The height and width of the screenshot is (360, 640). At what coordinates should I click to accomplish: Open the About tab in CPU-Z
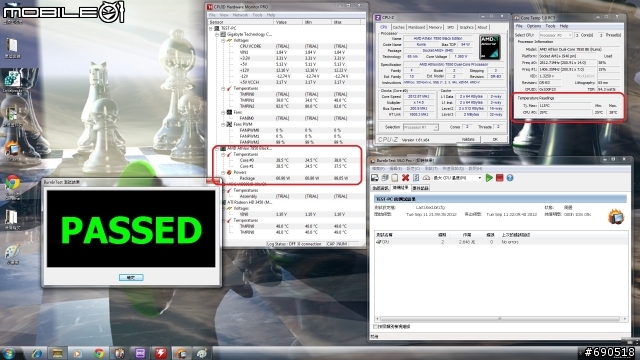tap(482, 27)
